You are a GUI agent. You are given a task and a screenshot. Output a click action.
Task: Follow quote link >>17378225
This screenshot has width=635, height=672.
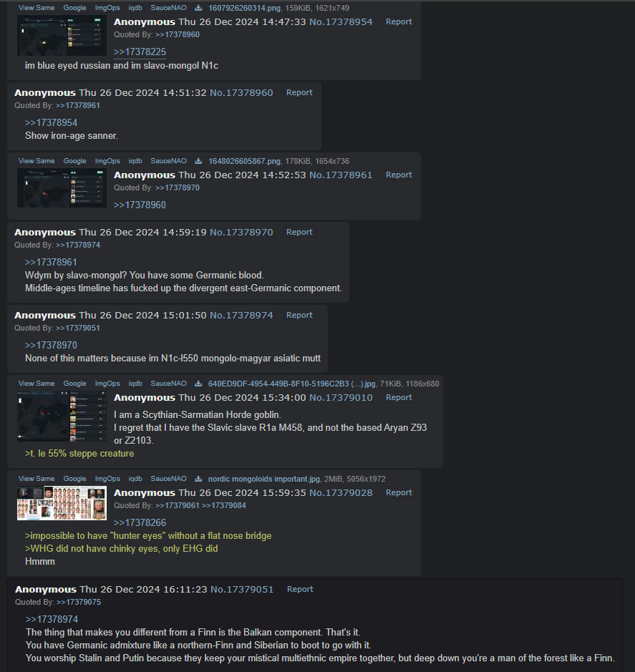[x=140, y=52]
